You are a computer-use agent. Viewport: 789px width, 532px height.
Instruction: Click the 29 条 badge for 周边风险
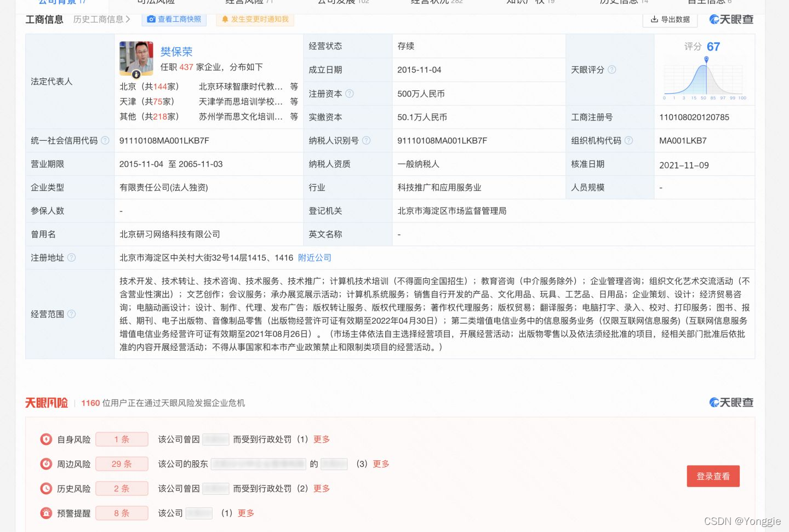tap(122, 464)
